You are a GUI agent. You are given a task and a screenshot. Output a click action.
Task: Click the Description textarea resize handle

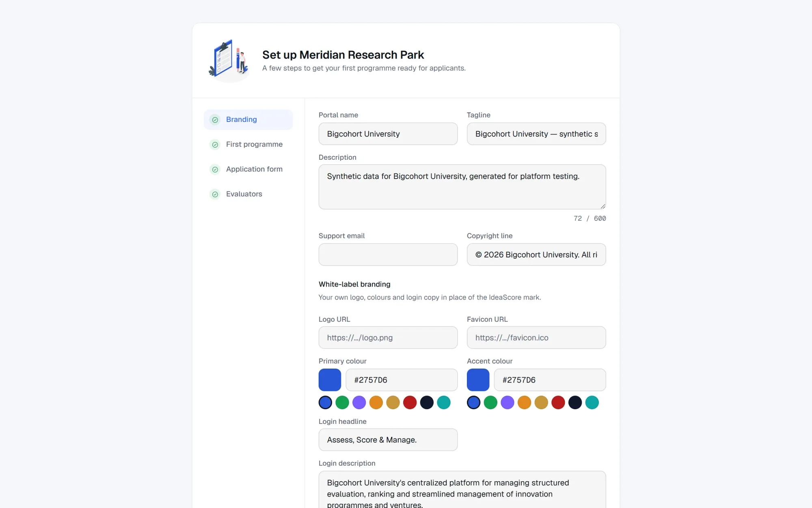point(603,206)
